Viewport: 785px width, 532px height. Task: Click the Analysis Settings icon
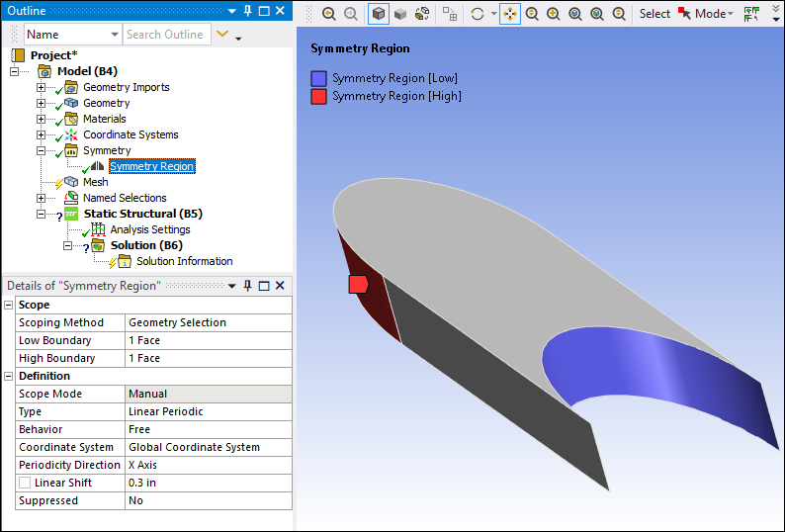click(x=98, y=229)
